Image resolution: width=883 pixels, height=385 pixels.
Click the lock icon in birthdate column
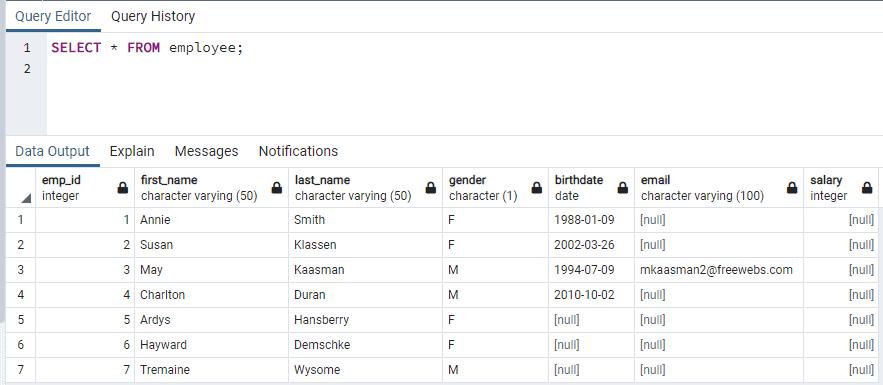coord(623,188)
